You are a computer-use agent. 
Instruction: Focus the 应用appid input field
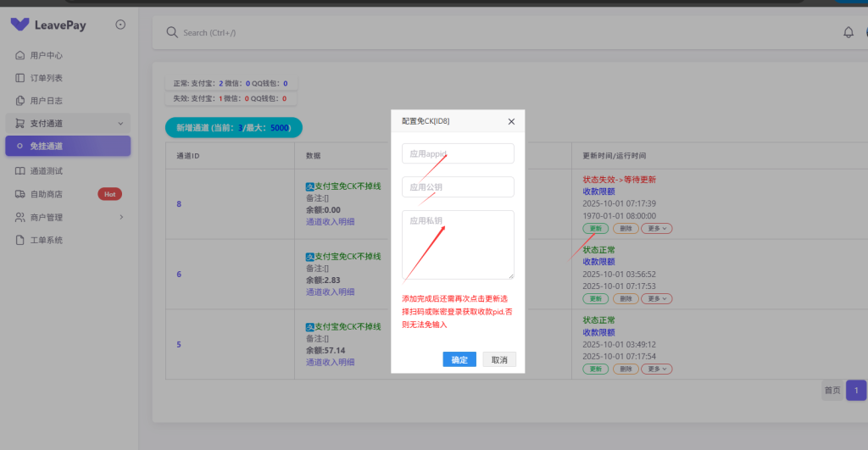(458, 153)
